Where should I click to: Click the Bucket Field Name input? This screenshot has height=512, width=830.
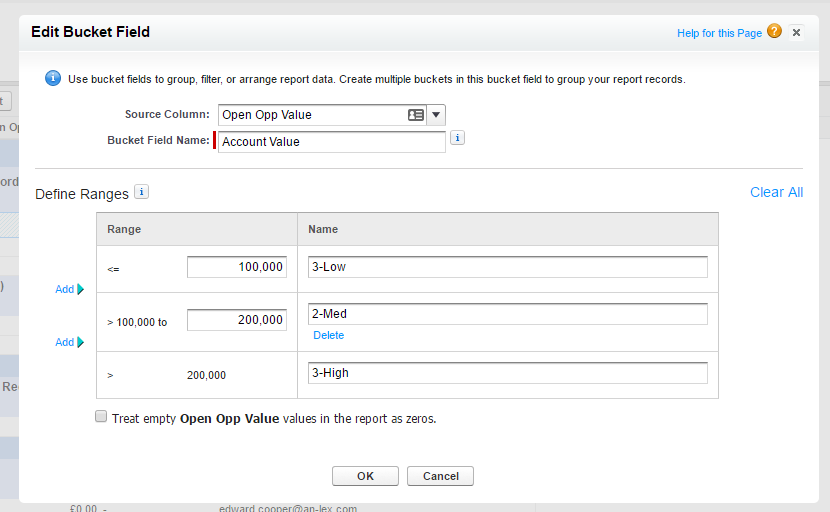pyautogui.click(x=331, y=142)
